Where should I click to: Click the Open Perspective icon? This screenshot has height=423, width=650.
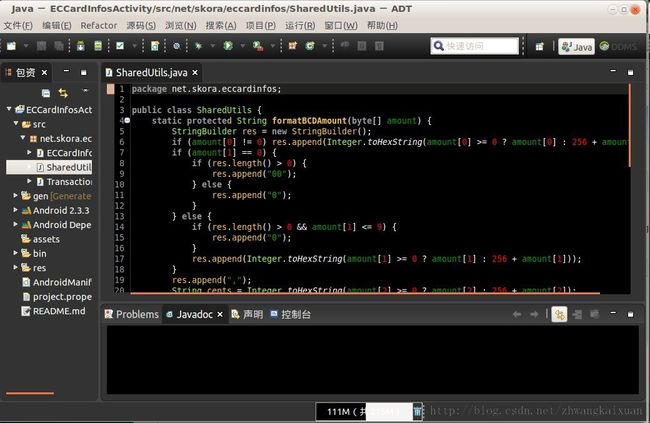pyautogui.click(x=539, y=46)
